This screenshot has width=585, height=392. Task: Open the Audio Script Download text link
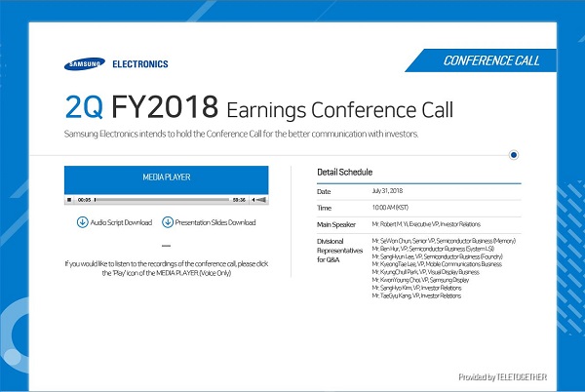tap(121, 221)
